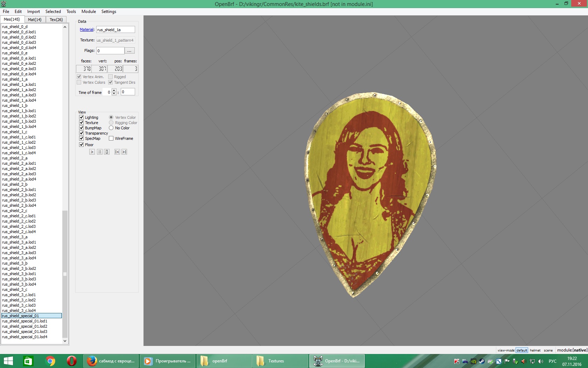This screenshot has height=368, width=588.
Task: Switch to the Tex(26) tab
Action: [x=56, y=20]
